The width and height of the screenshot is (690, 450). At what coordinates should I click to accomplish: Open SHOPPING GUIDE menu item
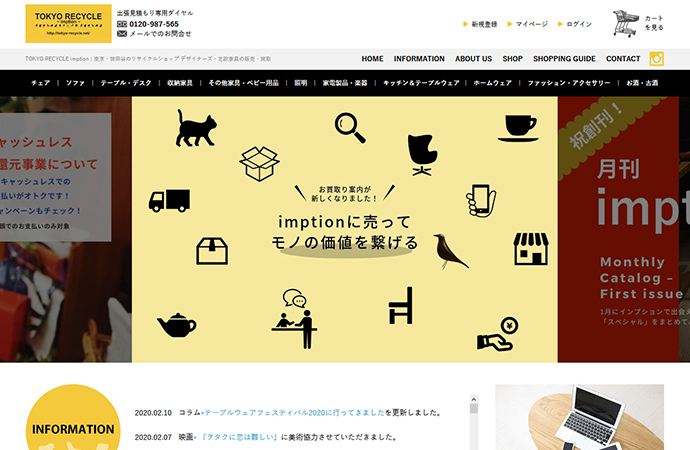(564, 59)
